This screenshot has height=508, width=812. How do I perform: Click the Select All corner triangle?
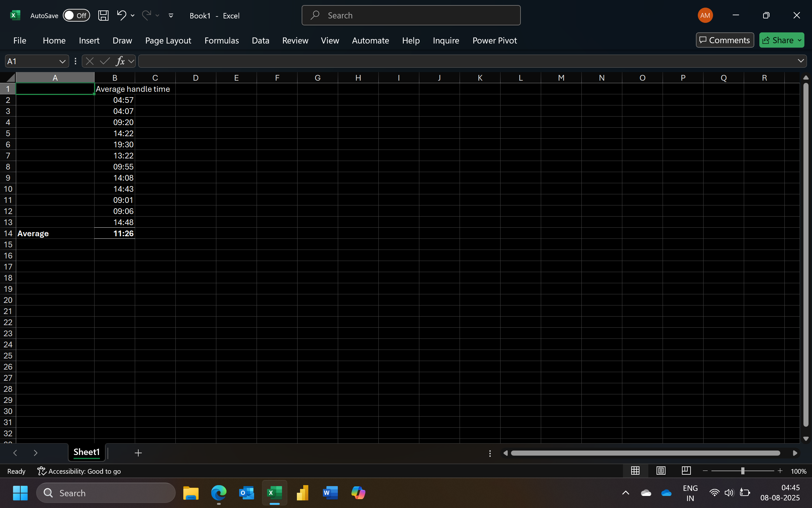[x=11, y=77]
